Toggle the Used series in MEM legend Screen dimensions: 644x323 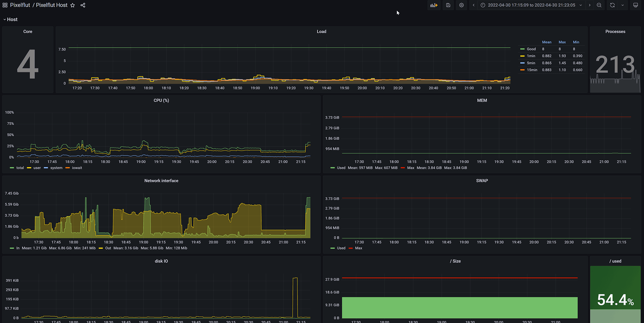(341, 168)
